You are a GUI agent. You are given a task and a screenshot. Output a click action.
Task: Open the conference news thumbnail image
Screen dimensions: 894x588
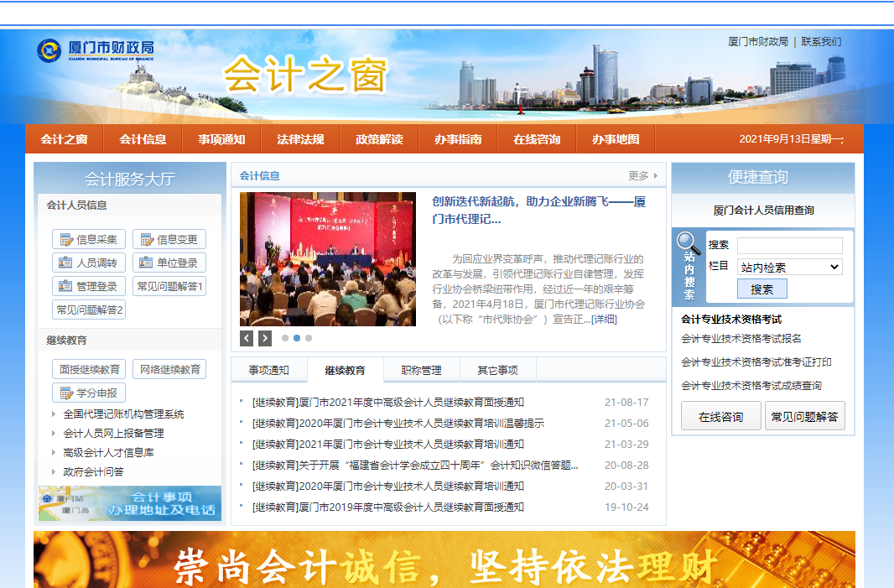click(327, 259)
